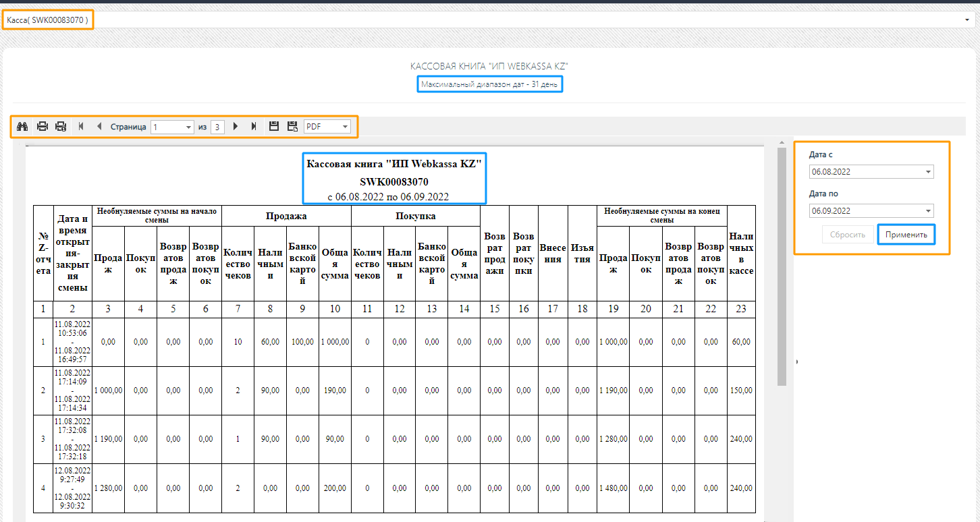Open the PDF export format dropdown
Viewport: 980px width, 522px height.
click(345, 127)
